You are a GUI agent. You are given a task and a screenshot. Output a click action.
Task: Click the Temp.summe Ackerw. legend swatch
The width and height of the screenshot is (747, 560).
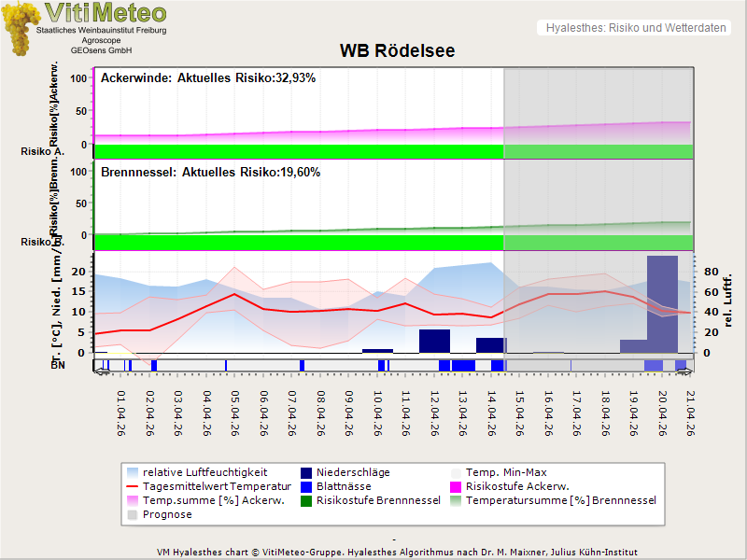coord(134,500)
